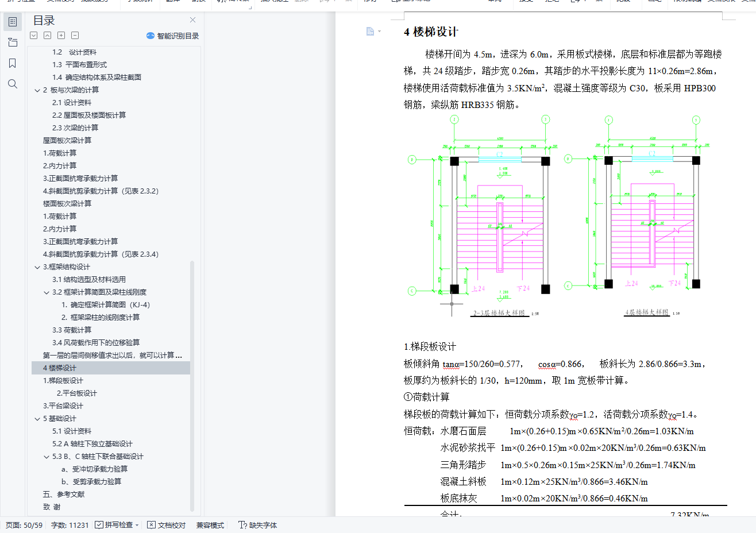Open the outline (目录) pane icon in sidebar
Screen dimensions: 756x533
tap(13, 22)
